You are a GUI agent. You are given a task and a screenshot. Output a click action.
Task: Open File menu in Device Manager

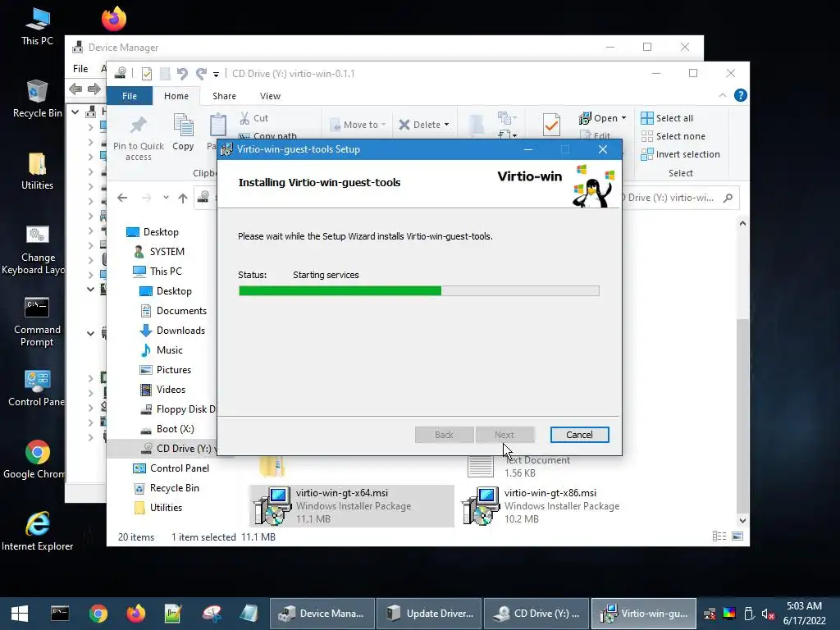[80, 69]
